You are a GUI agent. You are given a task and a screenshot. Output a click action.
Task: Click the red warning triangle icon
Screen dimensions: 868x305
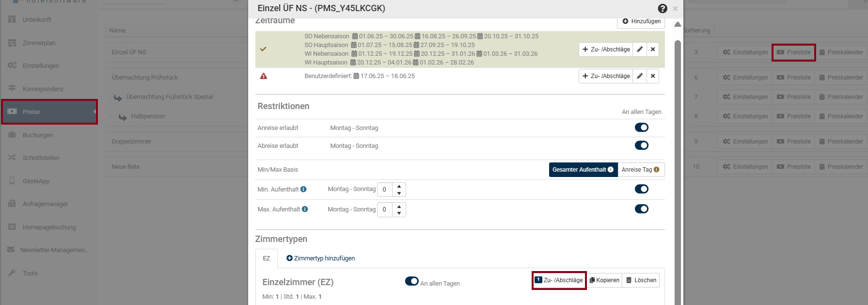tap(263, 76)
